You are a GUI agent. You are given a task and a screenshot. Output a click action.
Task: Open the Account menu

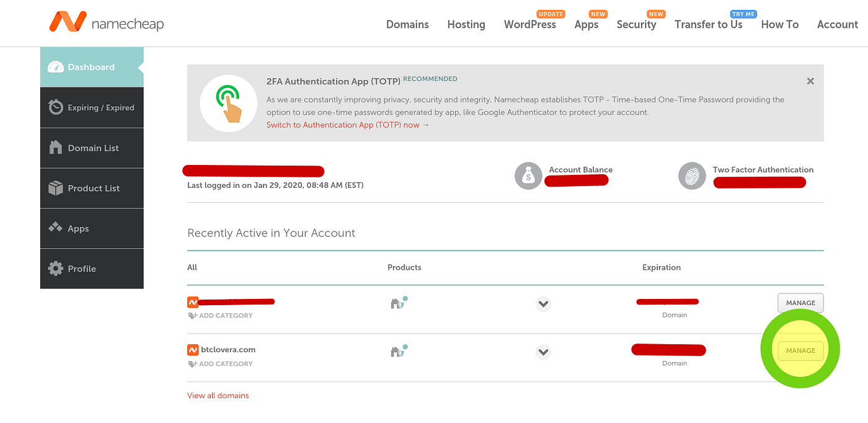click(x=838, y=24)
